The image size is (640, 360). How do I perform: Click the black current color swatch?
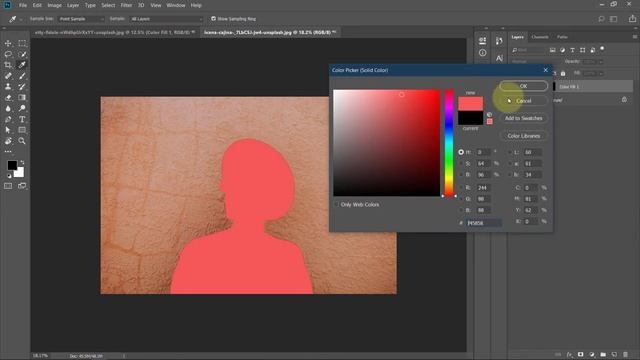pyautogui.click(x=471, y=118)
